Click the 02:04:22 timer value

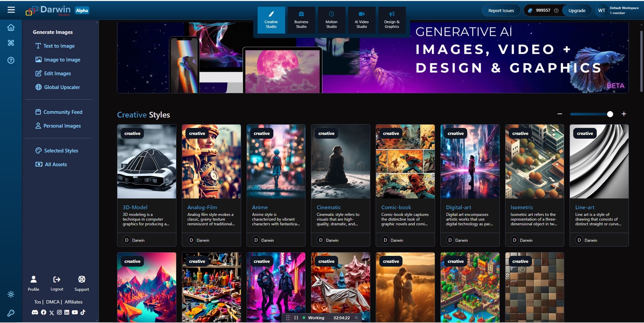(x=341, y=318)
